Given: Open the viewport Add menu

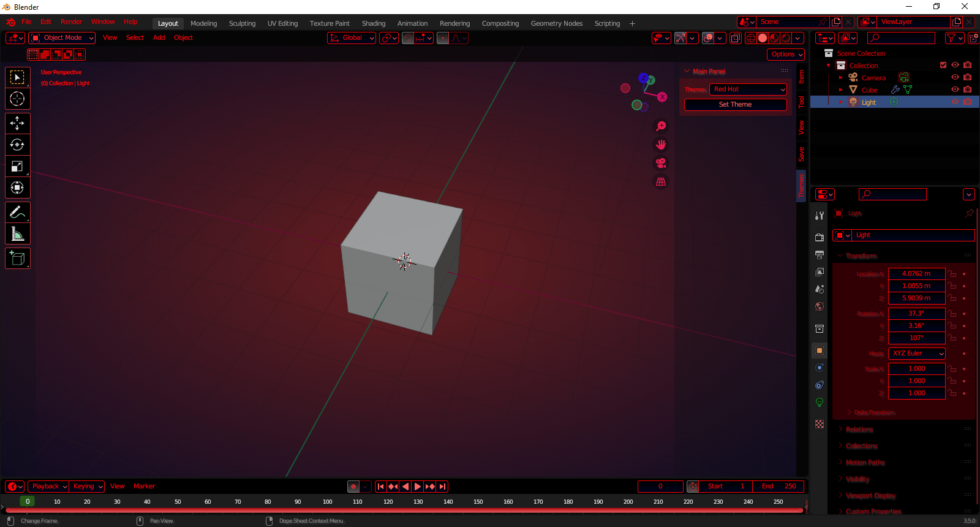Looking at the screenshot, I should pos(159,38).
